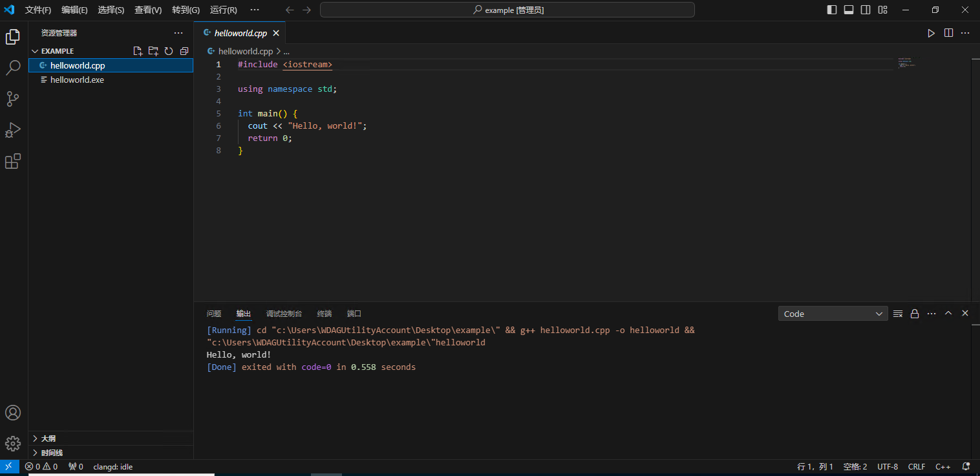Image resolution: width=980 pixels, height=476 pixels.
Task: Change CRLF end of line sequence
Action: 917,466
